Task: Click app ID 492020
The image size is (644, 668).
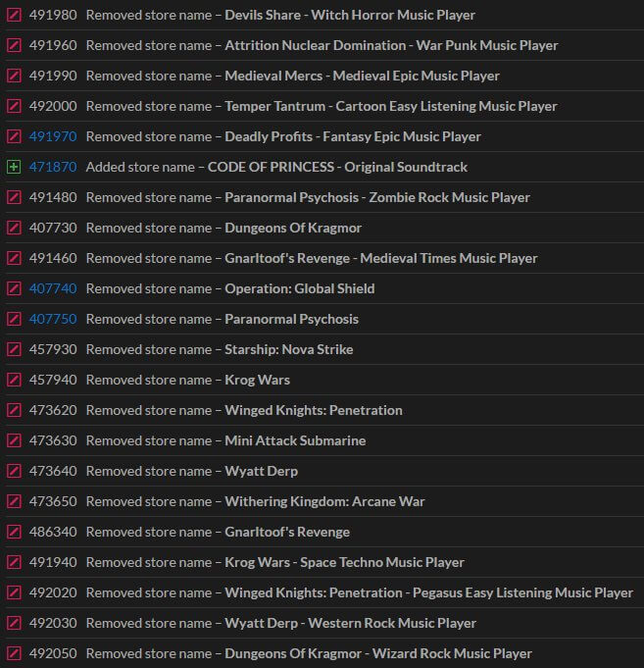Action: 53,593
